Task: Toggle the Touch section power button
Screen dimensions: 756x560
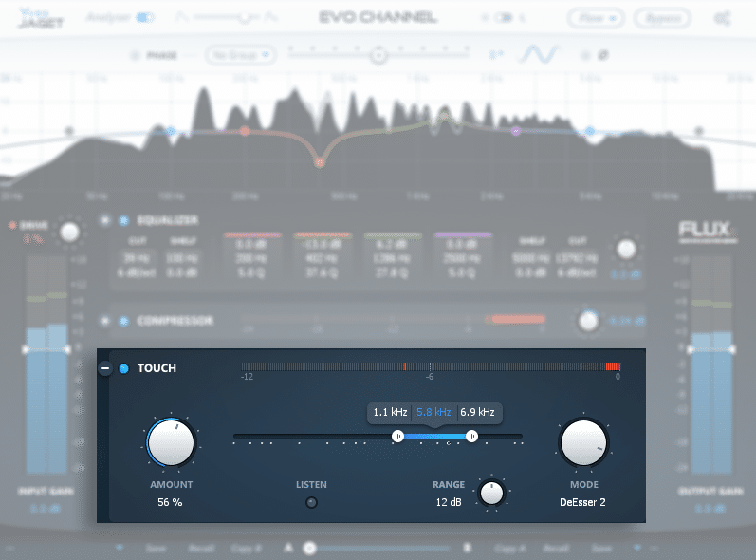Action: coord(124,368)
